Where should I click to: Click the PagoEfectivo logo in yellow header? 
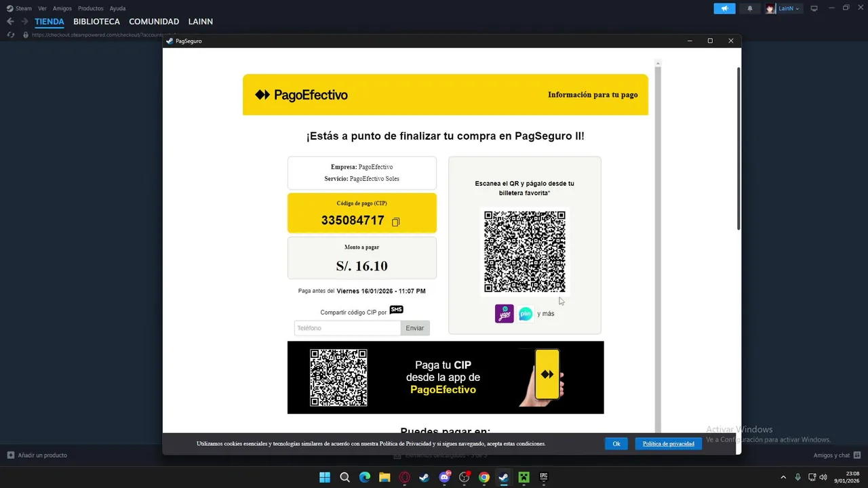point(301,95)
